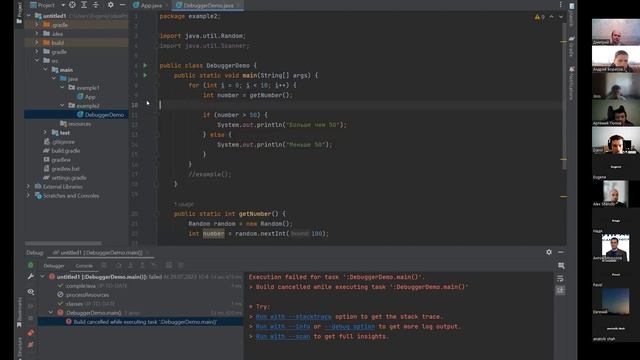Switch to the Console tab
640x360 pixels.
click(x=84, y=266)
